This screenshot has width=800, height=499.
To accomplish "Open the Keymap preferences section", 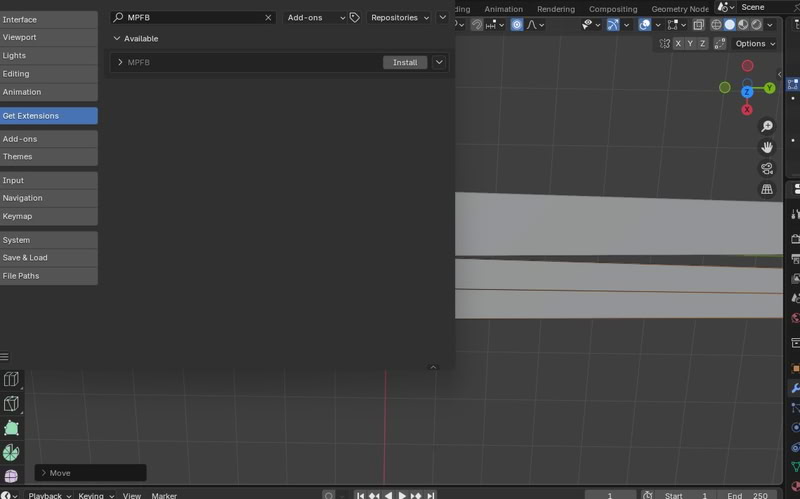I will click(48, 216).
